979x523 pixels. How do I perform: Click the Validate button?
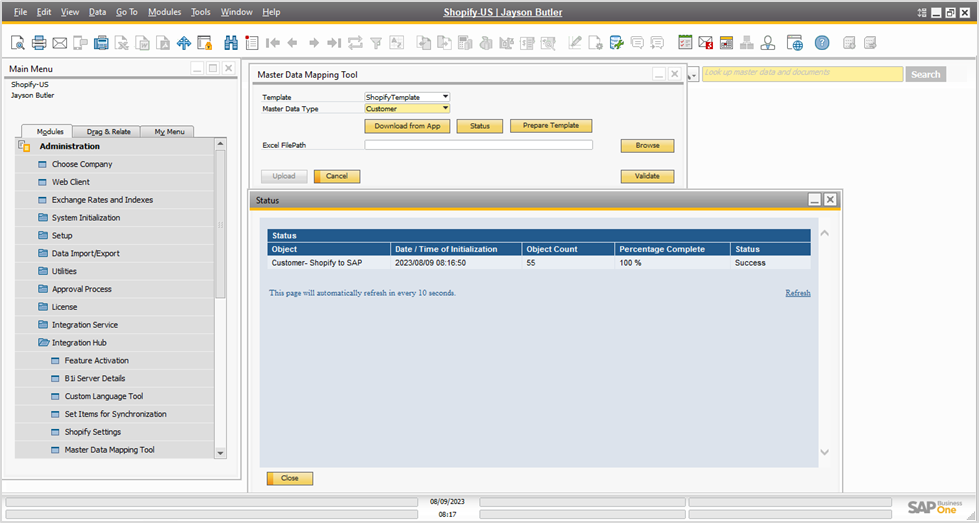(647, 176)
